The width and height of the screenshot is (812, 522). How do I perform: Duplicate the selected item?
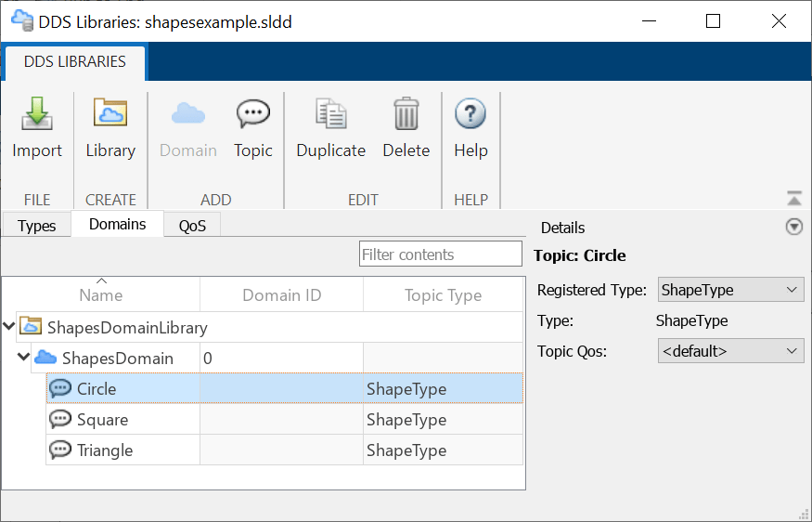pyautogui.click(x=330, y=115)
